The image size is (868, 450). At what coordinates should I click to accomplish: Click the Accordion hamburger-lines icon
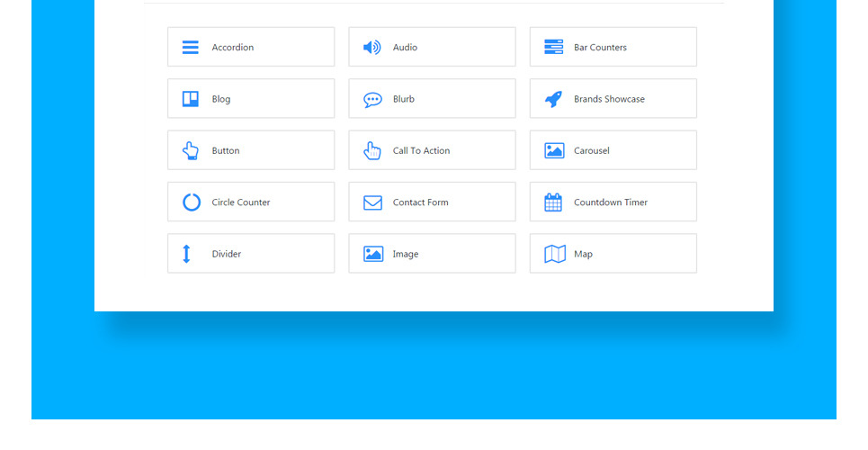(x=191, y=48)
